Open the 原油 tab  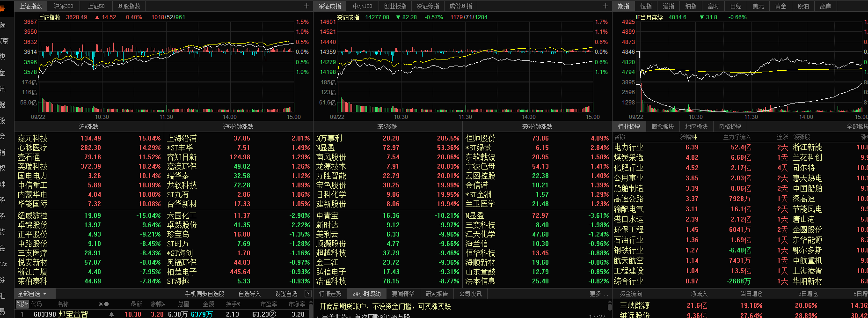[803, 6]
